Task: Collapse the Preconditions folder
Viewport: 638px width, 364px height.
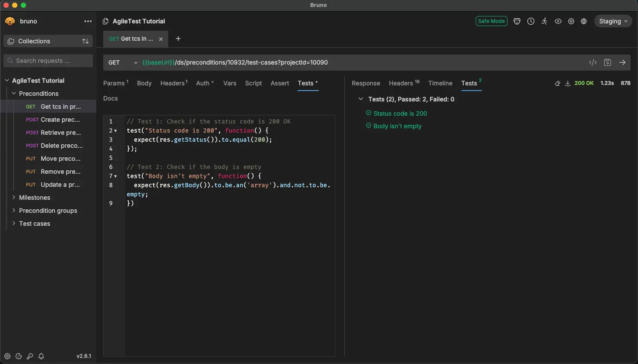Action: [14, 94]
